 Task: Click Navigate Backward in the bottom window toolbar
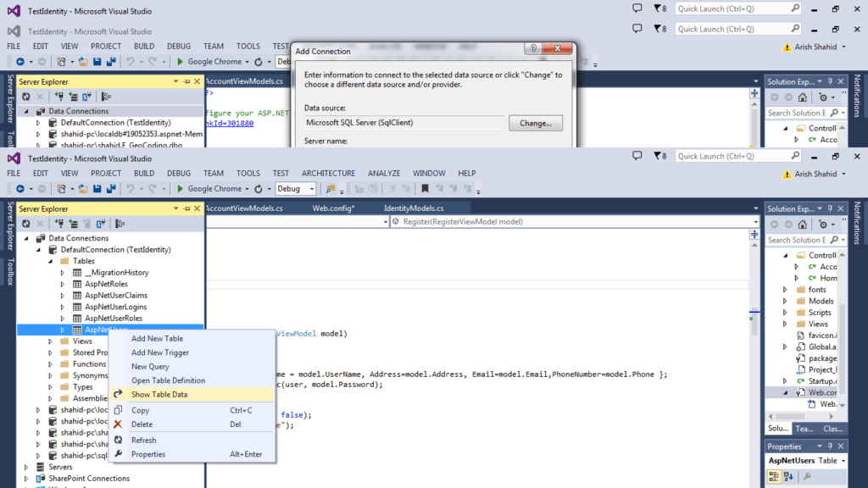coord(20,189)
